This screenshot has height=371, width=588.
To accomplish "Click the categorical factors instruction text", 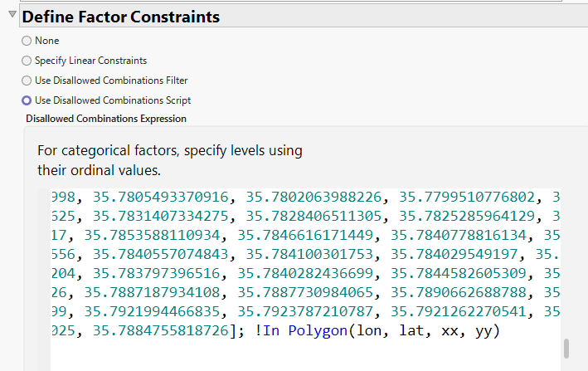I will tap(170, 160).
